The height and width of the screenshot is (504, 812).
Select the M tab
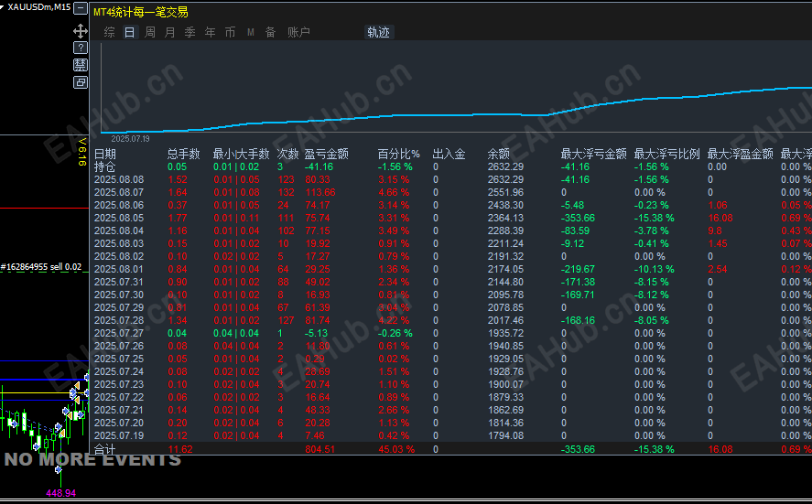pyautogui.click(x=251, y=32)
